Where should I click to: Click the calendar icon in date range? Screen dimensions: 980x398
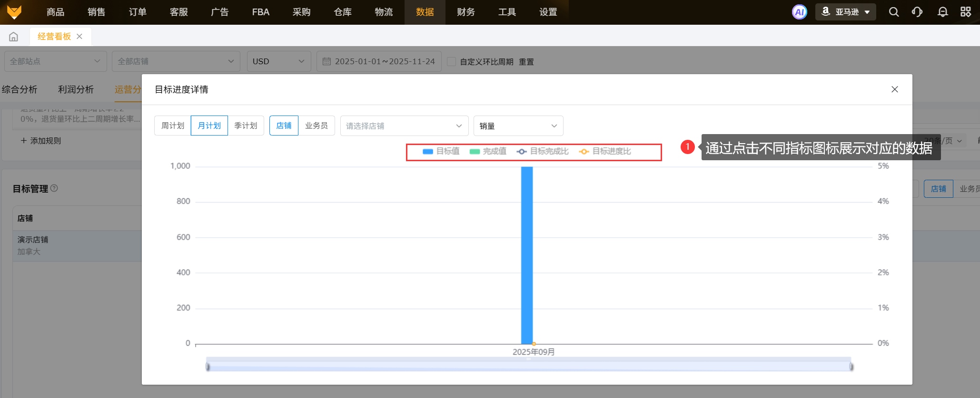pos(327,61)
